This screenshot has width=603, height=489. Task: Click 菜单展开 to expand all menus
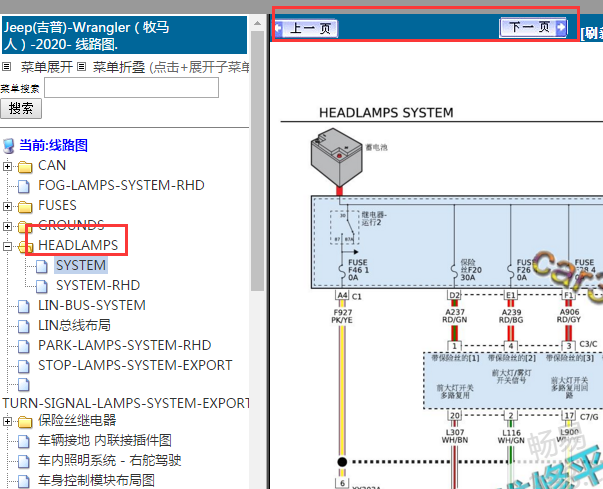pos(47,67)
